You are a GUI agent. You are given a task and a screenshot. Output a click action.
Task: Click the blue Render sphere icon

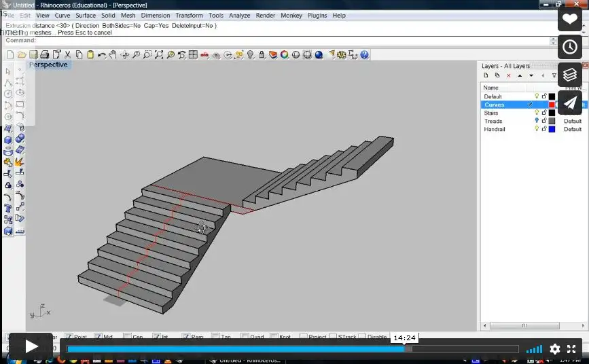pyautogui.click(x=319, y=55)
